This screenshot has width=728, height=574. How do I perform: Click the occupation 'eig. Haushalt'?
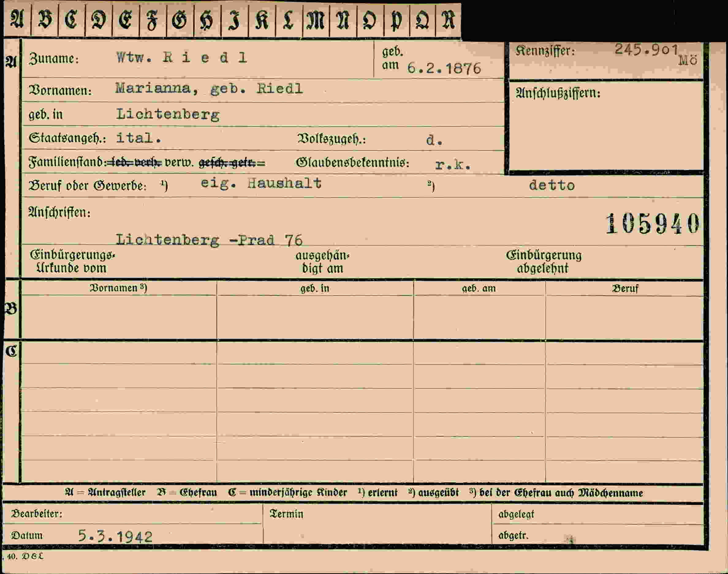(261, 183)
